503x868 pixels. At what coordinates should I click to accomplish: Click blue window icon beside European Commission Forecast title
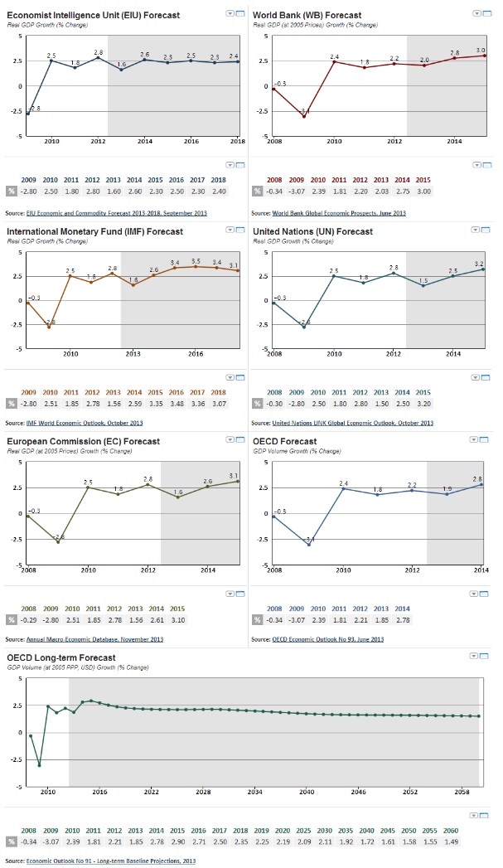tap(240, 440)
